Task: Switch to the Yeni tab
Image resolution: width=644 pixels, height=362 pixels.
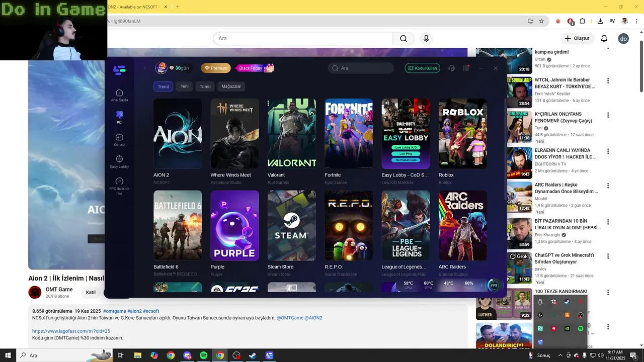Action: (185, 86)
